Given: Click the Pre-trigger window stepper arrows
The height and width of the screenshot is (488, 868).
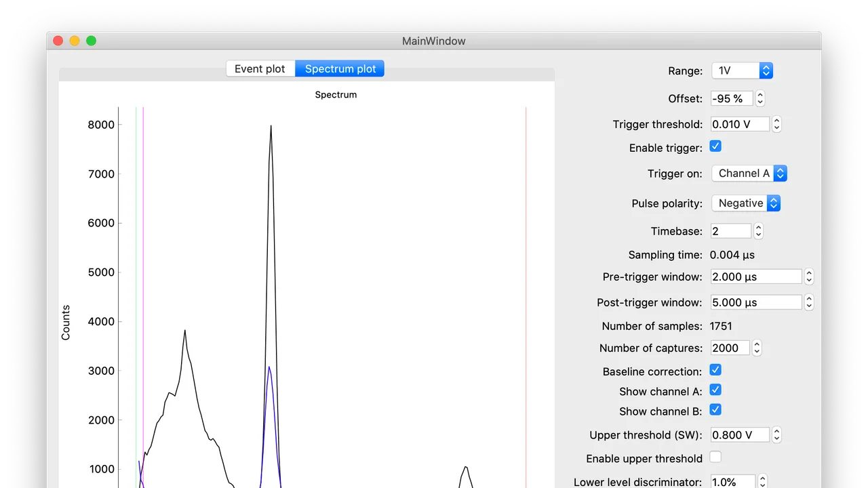Looking at the screenshot, I should pos(809,277).
